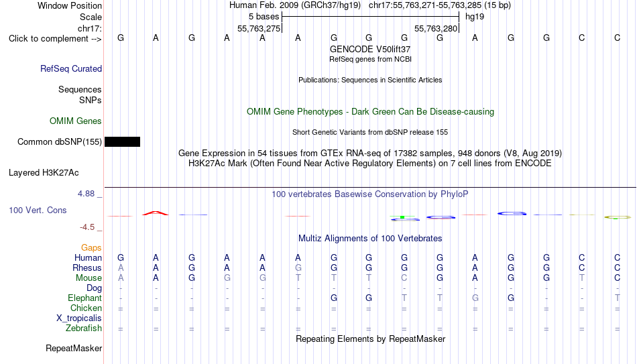637x364 pixels.
Task: Select the Human species label
Action: [88, 258]
